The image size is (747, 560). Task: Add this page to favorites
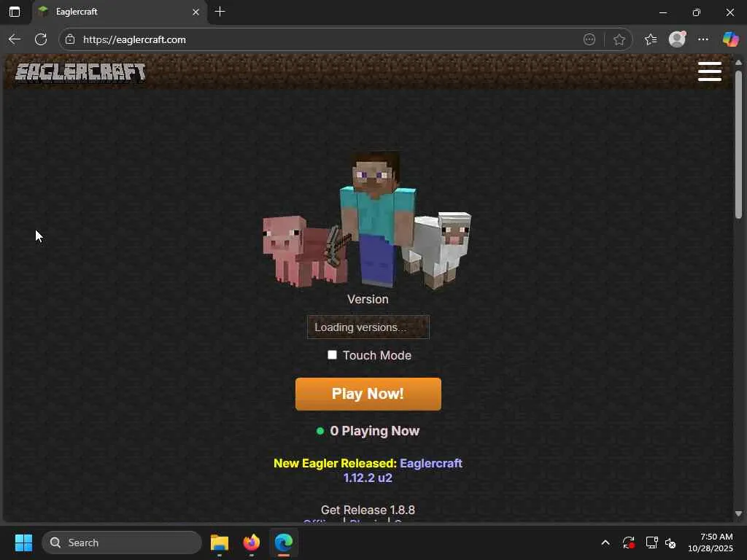619,39
